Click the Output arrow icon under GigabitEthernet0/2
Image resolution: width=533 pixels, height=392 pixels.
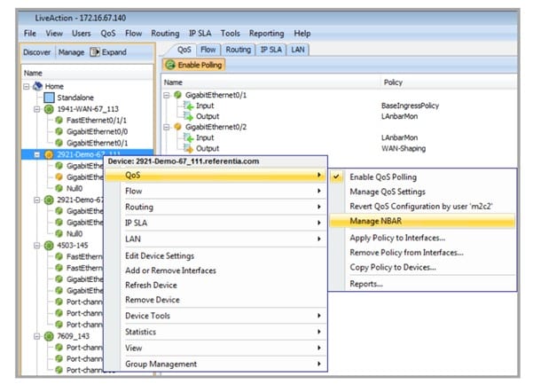tap(189, 148)
